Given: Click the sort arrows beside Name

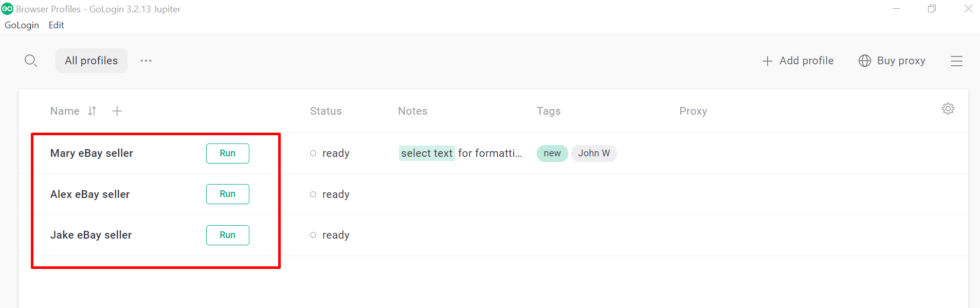Looking at the screenshot, I should pyautogui.click(x=92, y=111).
